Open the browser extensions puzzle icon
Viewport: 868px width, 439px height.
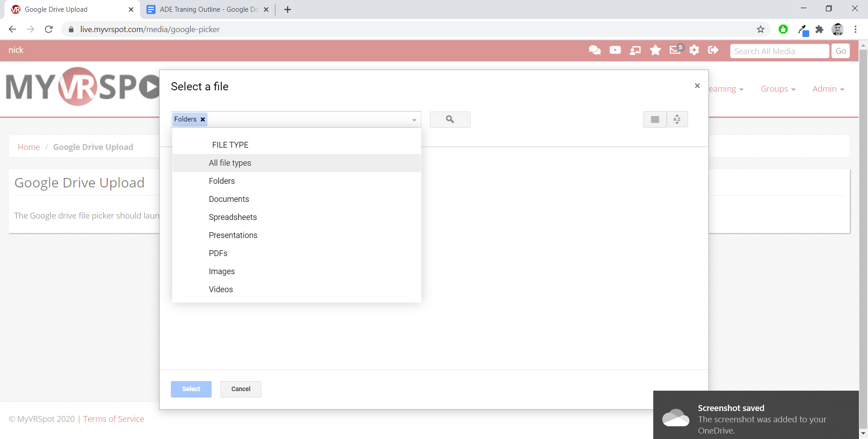[x=819, y=29]
